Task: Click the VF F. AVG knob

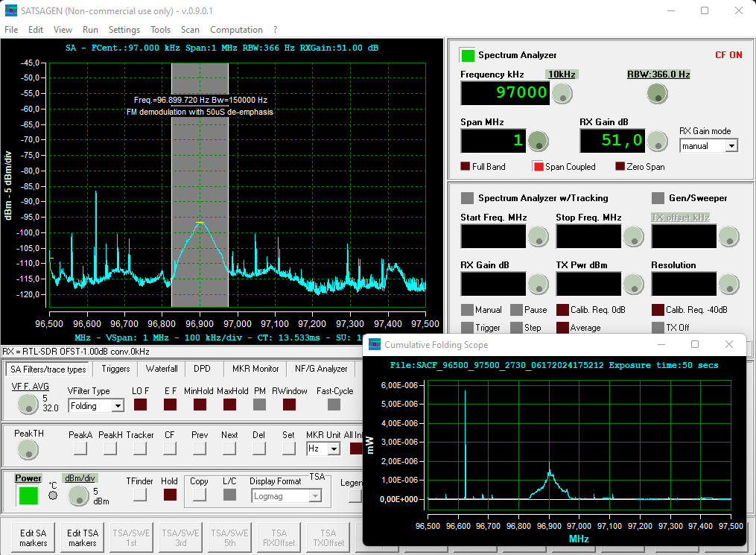Action: (28, 404)
